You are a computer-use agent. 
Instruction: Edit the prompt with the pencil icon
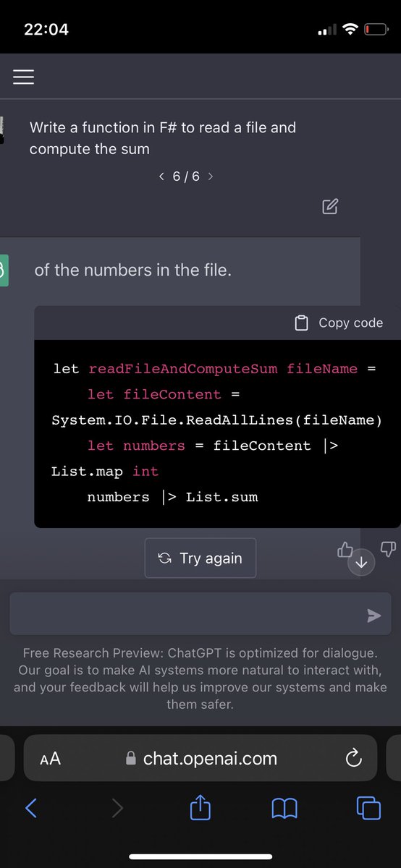(329, 206)
